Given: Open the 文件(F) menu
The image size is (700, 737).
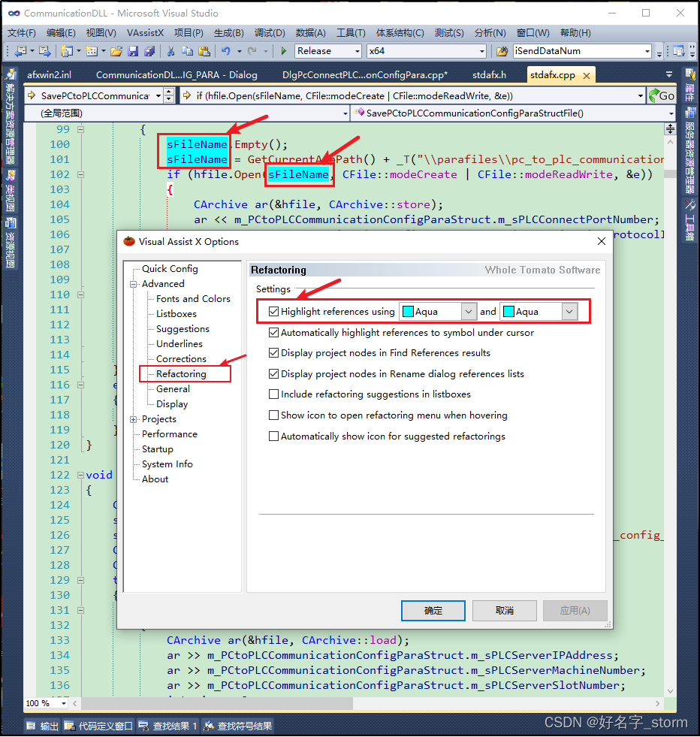Looking at the screenshot, I should click(x=22, y=33).
